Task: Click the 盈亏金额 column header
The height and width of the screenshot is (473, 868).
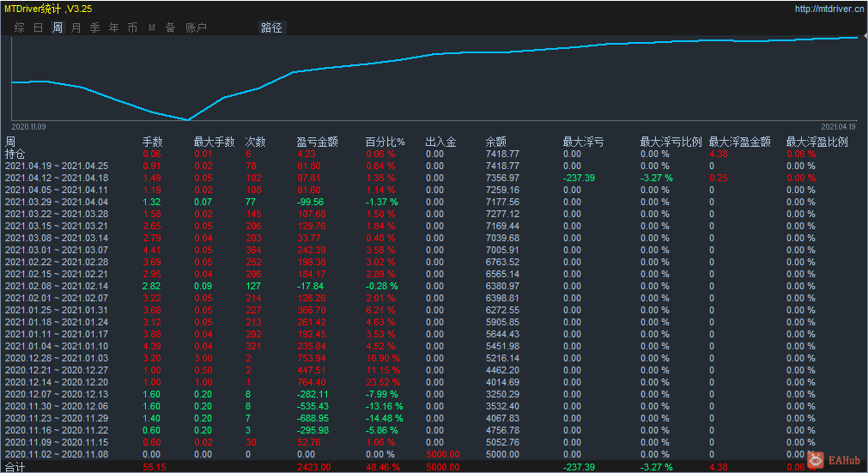Action: tap(317, 142)
